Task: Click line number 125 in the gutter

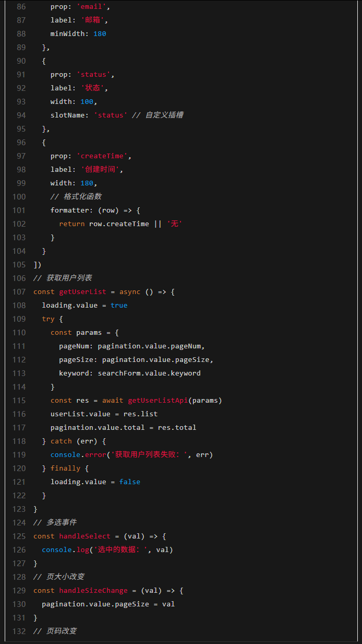Action: (x=19, y=536)
